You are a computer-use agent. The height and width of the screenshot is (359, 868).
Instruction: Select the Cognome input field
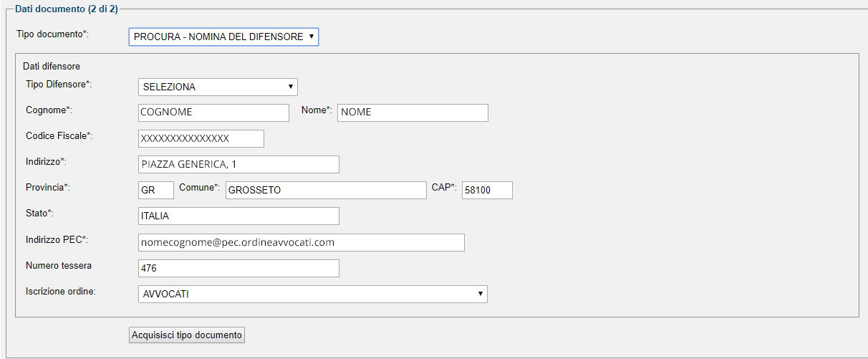[x=213, y=113]
